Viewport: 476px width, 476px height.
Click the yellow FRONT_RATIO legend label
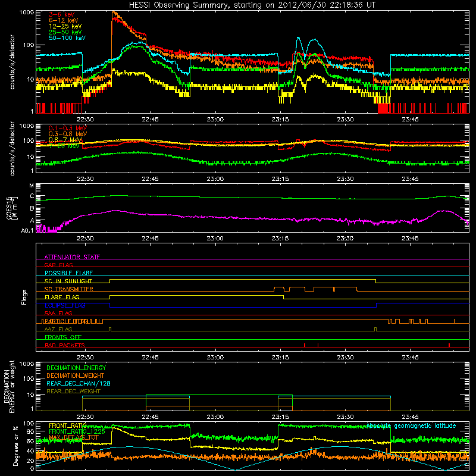tap(68, 425)
